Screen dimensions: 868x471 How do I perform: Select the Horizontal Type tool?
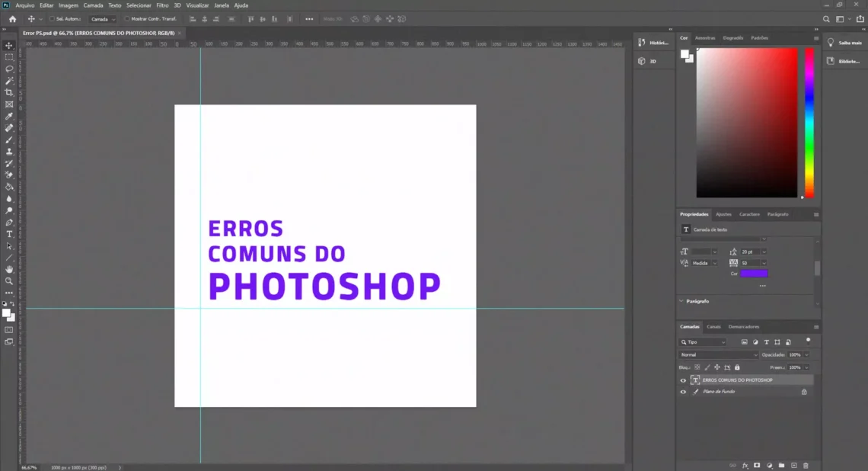tap(9, 234)
